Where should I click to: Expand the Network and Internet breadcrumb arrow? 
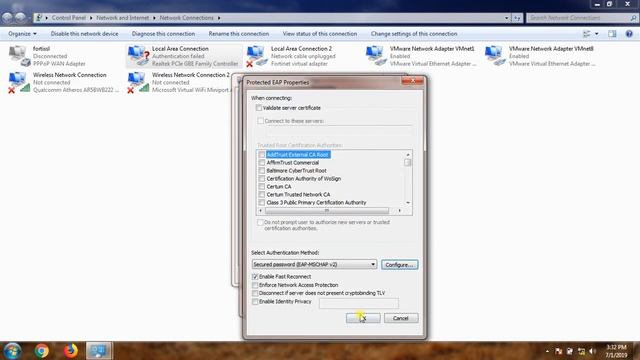coord(154,18)
